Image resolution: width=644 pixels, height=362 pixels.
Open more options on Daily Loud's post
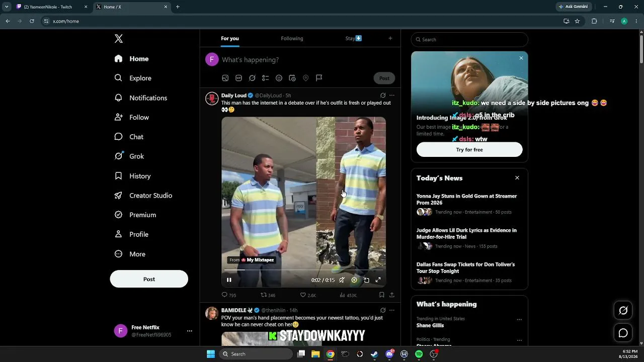click(392, 96)
